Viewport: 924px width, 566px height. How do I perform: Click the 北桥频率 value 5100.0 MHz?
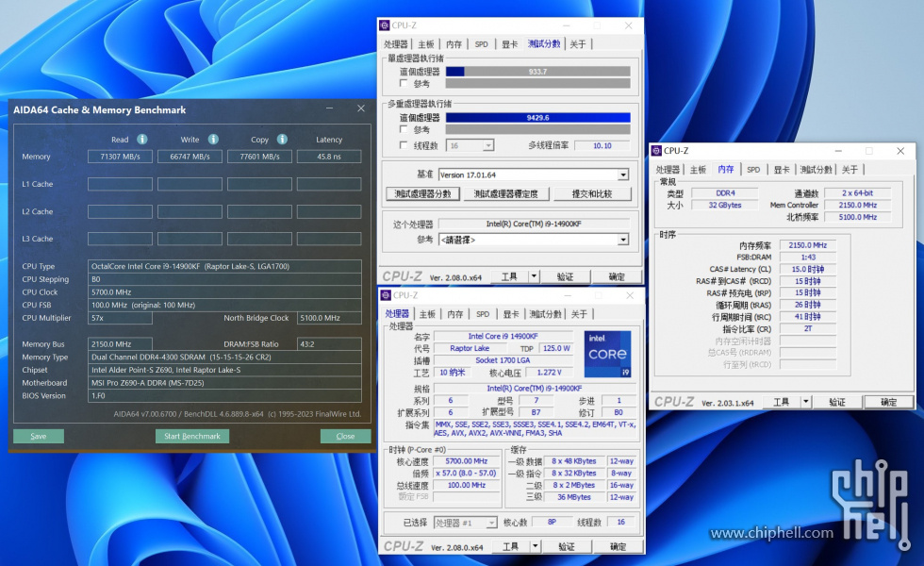point(857,217)
